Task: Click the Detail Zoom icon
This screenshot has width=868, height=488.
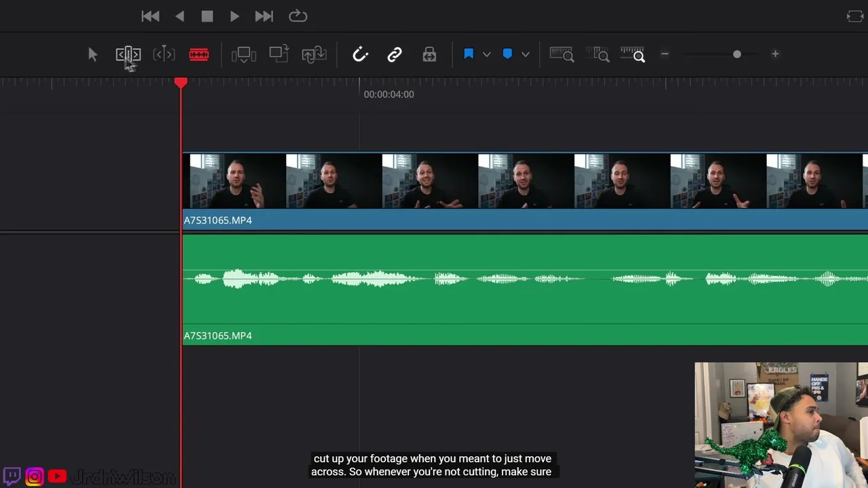Action: click(x=597, y=54)
